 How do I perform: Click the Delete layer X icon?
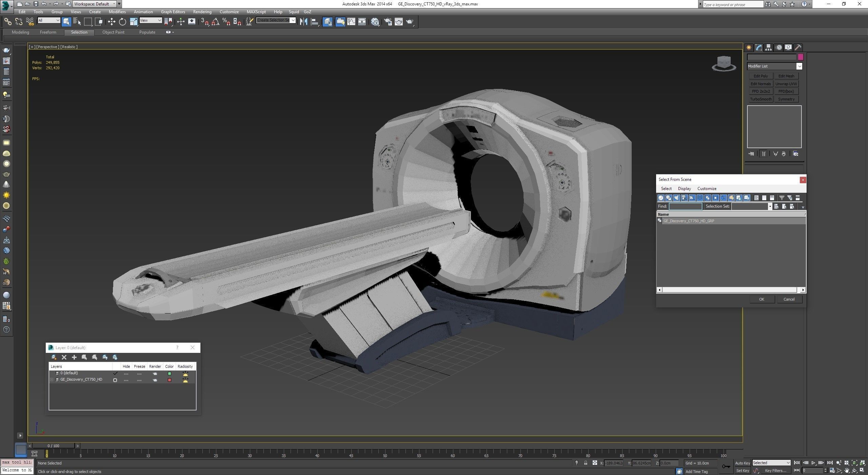tap(64, 357)
